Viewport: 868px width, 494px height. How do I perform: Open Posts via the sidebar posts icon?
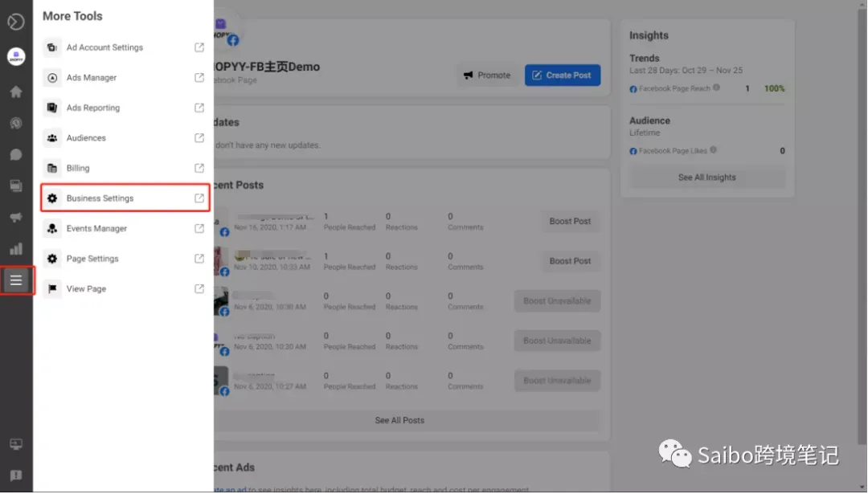[x=16, y=186]
